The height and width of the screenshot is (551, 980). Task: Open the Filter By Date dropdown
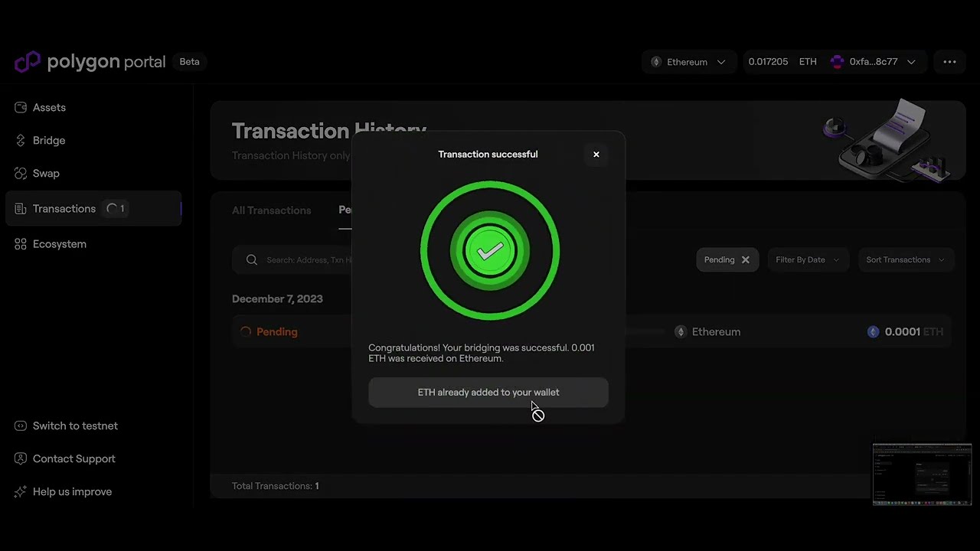pyautogui.click(x=807, y=259)
